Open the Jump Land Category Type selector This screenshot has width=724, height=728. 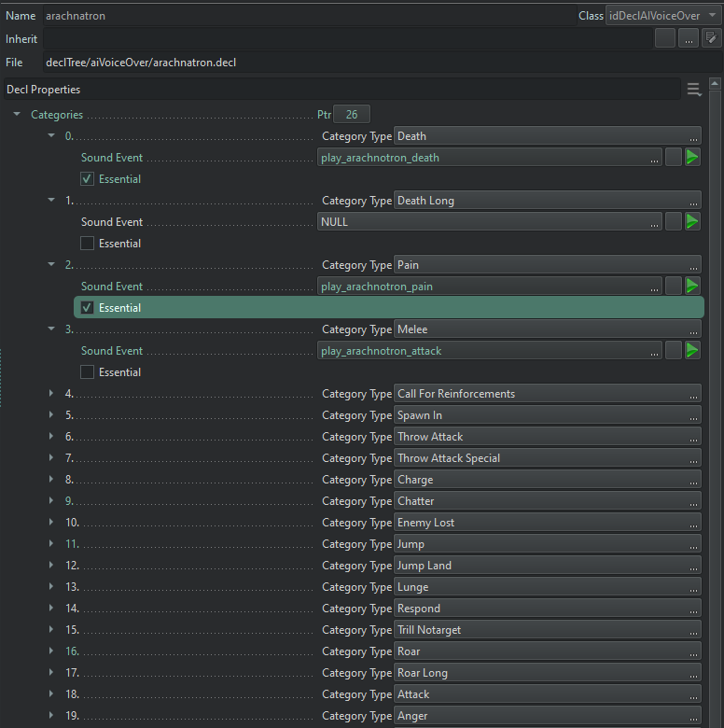(547, 566)
